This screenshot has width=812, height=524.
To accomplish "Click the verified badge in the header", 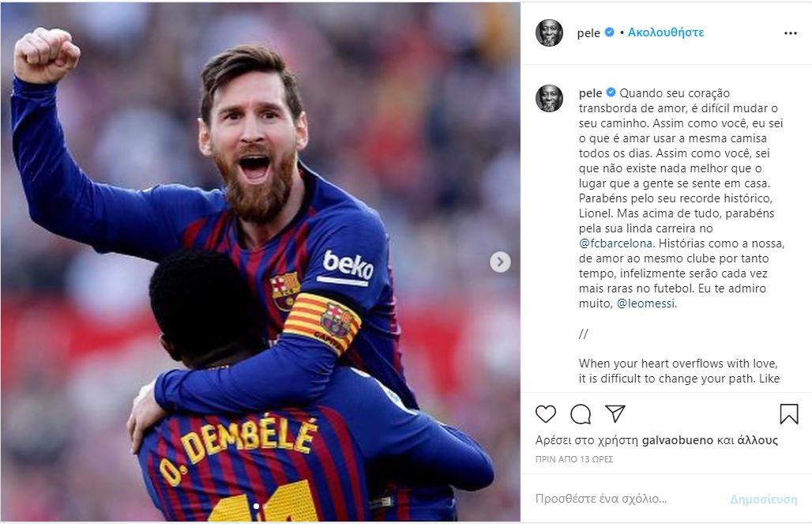I will click(x=610, y=32).
